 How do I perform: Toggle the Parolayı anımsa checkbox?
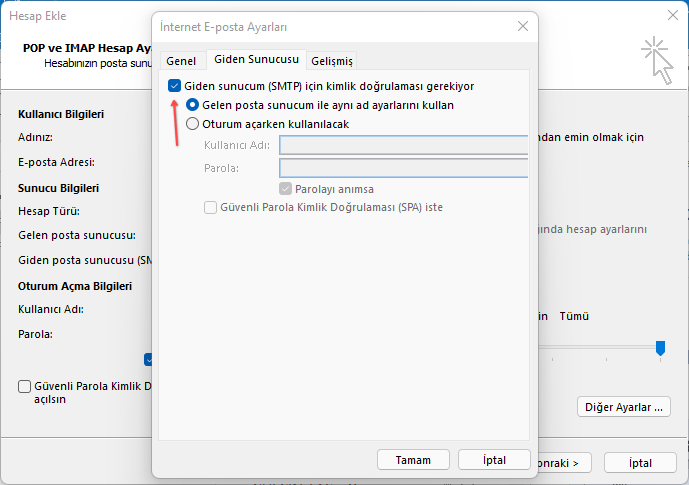pos(286,189)
